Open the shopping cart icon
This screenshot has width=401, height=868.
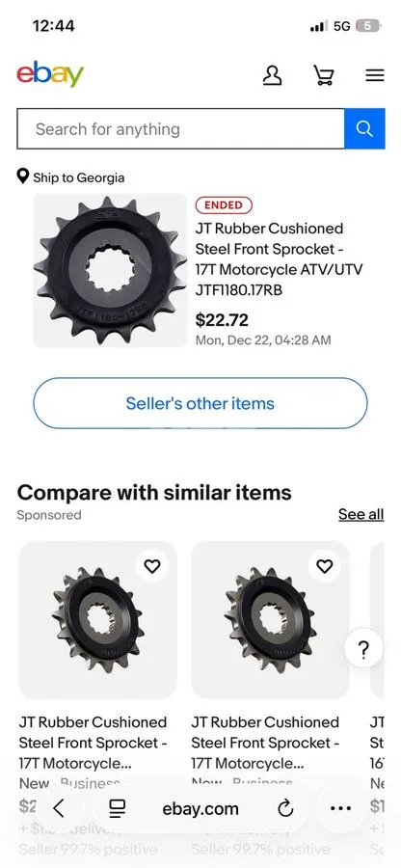(x=324, y=74)
